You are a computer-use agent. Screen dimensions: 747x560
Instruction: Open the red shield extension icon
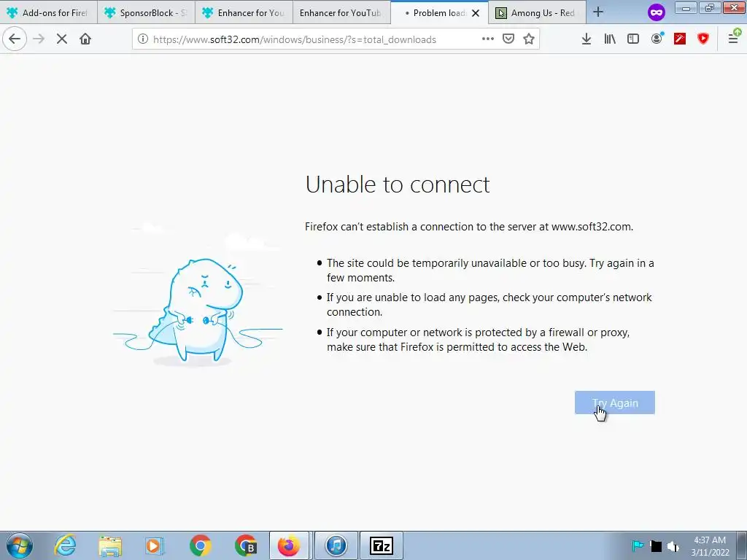703,39
